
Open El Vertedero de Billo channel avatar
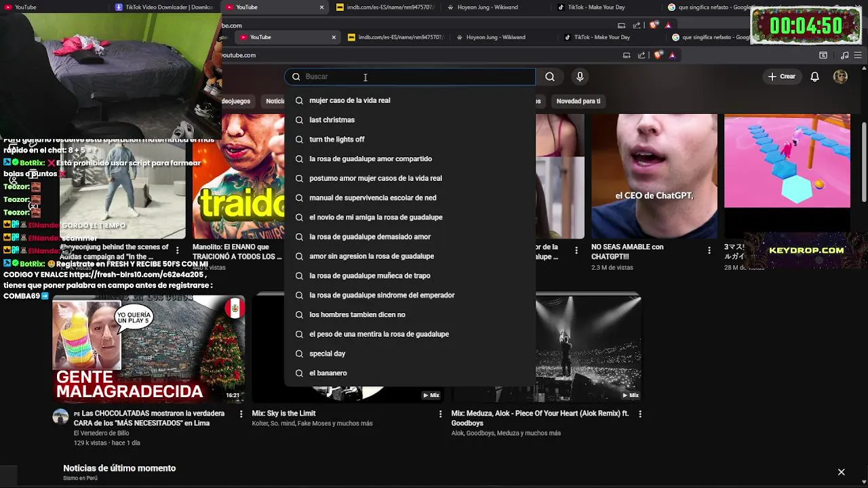point(61,417)
